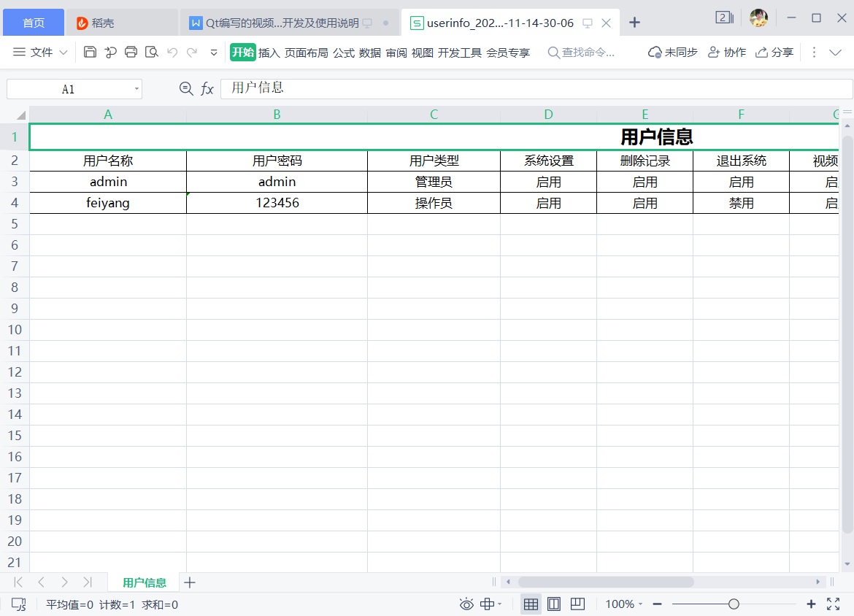Click the 未同步 cloud sync icon
The image size is (854, 616).
pyautogui.click(x=655, y=53)
